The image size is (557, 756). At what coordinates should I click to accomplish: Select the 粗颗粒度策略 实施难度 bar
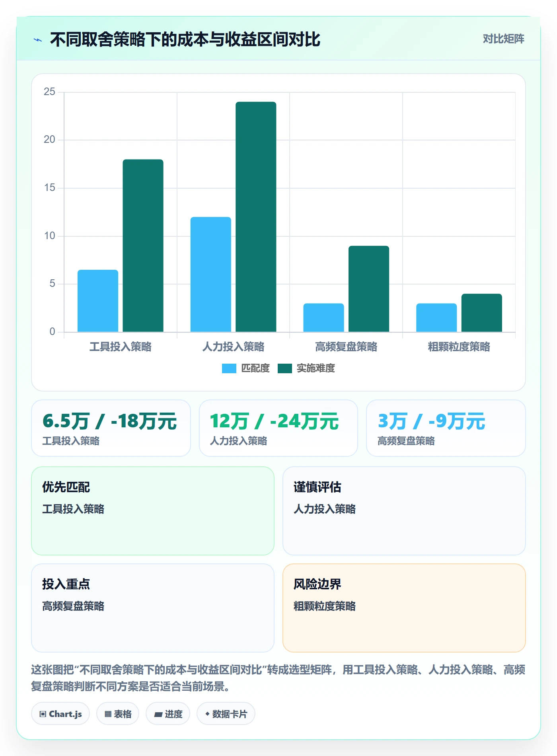point(482,313)
